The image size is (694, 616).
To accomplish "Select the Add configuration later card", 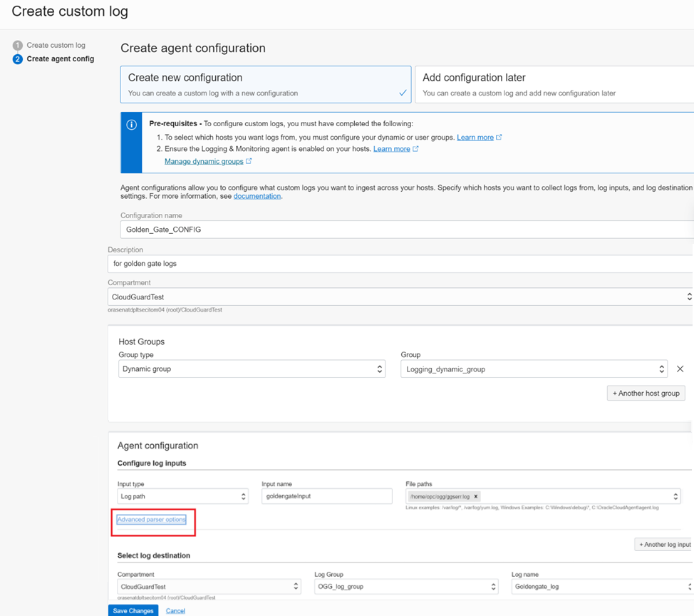I will click(554, 85).
